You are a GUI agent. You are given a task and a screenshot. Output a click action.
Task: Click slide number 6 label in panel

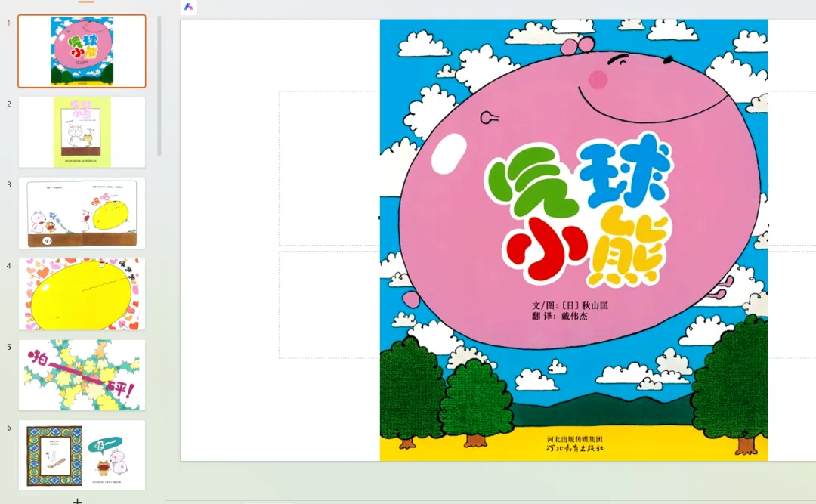coord(9,428)
